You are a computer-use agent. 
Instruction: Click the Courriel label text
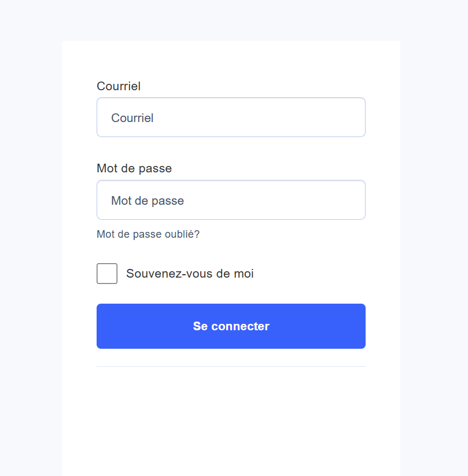[x=119, y=86]
